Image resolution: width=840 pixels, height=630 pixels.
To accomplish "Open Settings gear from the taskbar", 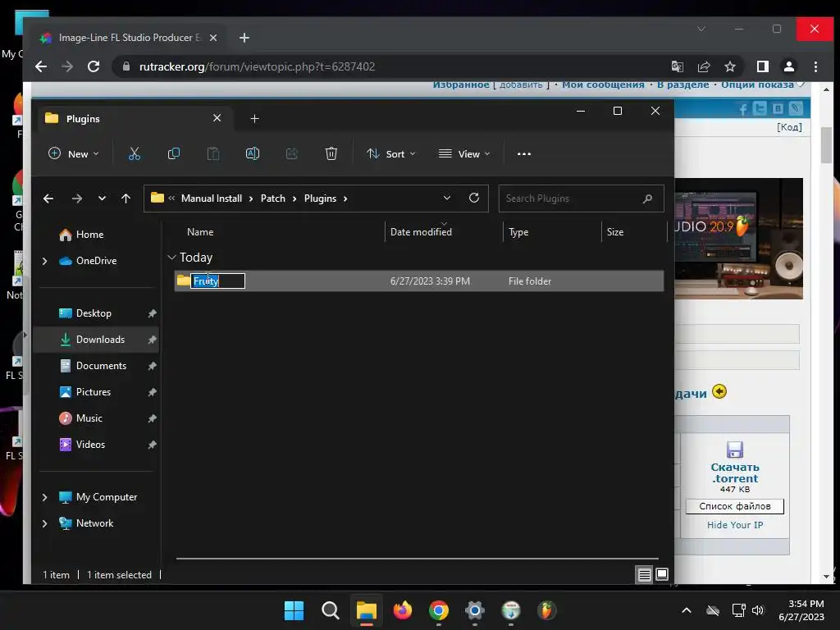I will point(475,610).
